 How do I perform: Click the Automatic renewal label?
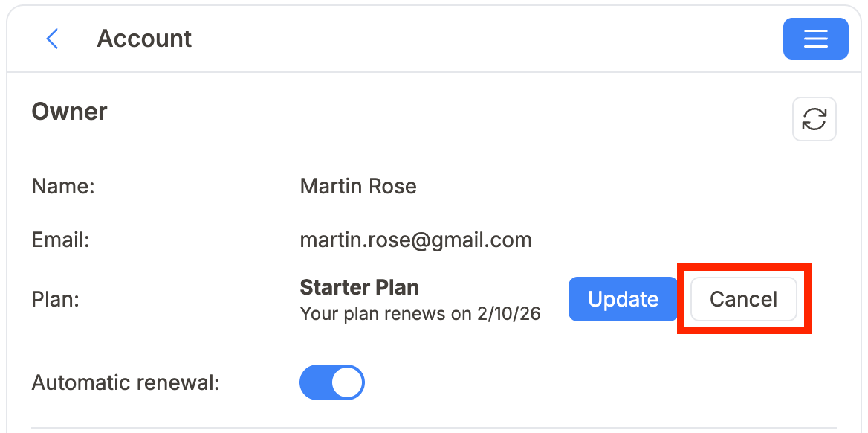[126, 382]
